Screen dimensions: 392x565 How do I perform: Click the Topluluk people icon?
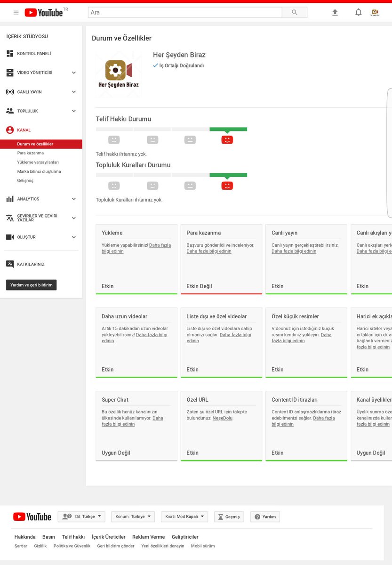tap(10, 111)
